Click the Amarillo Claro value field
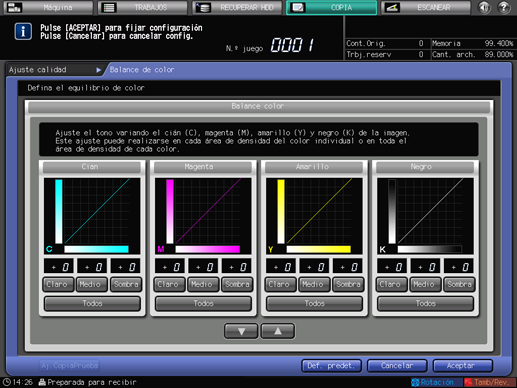The image size is (517, 388). (x=281, y=266)
